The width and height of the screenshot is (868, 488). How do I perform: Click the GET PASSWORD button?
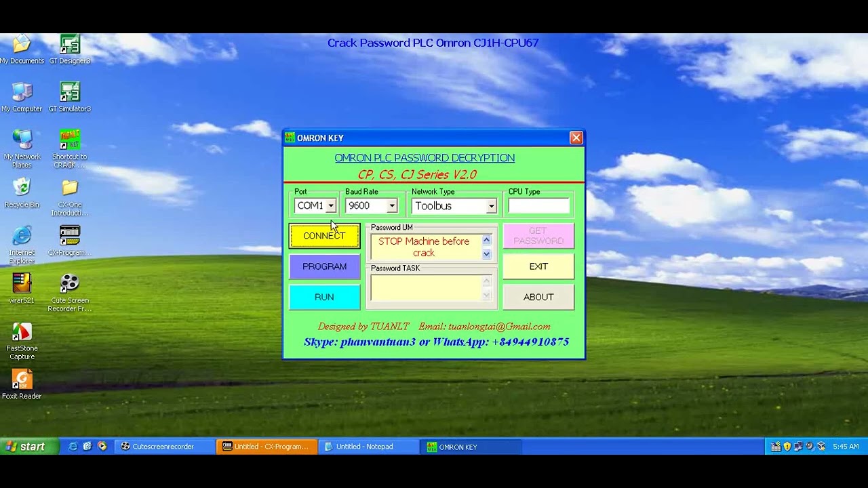538,236
